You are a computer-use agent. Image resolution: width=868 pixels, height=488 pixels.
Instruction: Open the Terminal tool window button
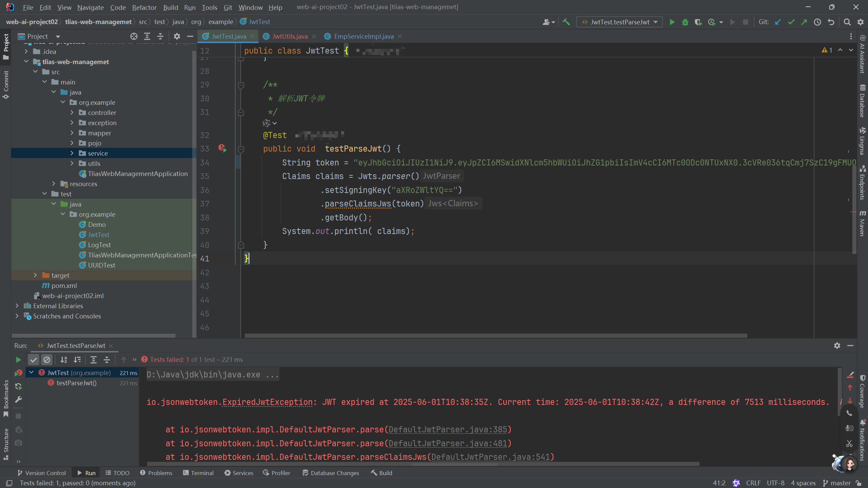(x=198, y=473)
